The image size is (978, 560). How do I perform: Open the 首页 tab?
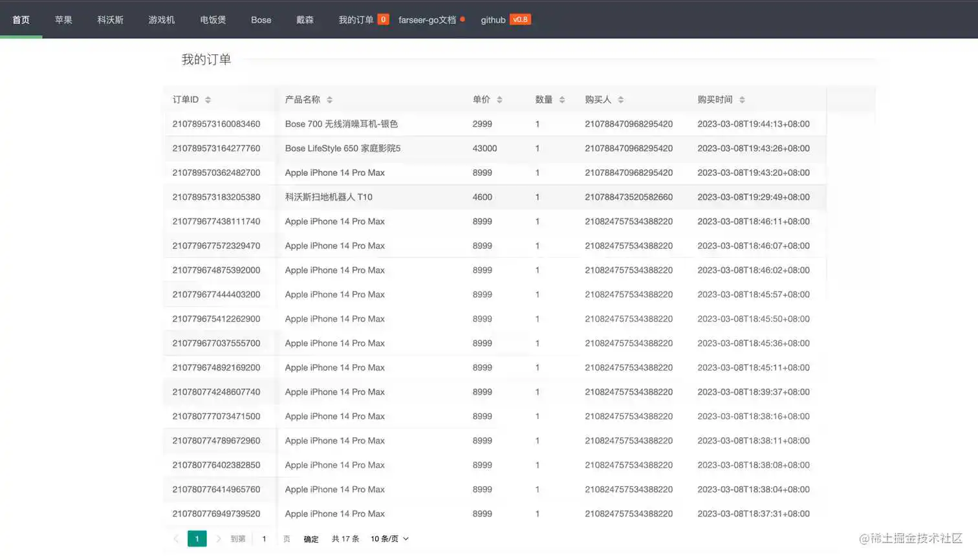tap(21, 19)
